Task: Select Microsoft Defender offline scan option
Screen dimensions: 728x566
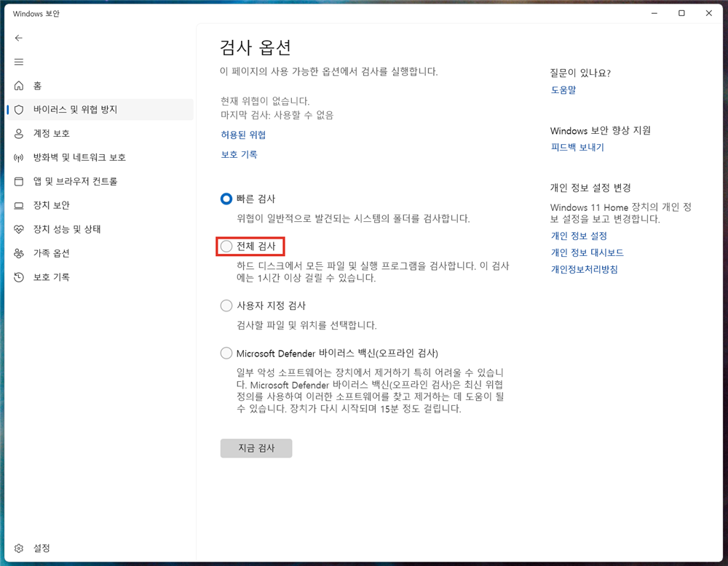Action: 226,354
